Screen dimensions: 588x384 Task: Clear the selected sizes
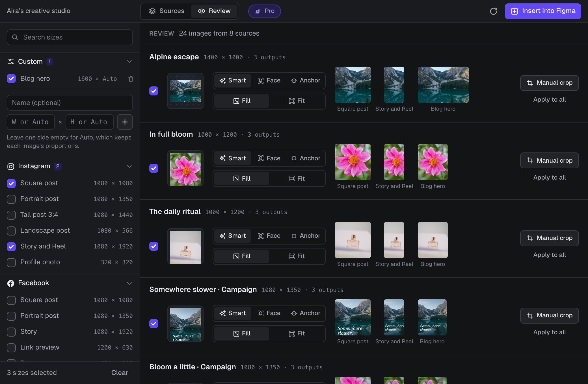pos(120,373)
